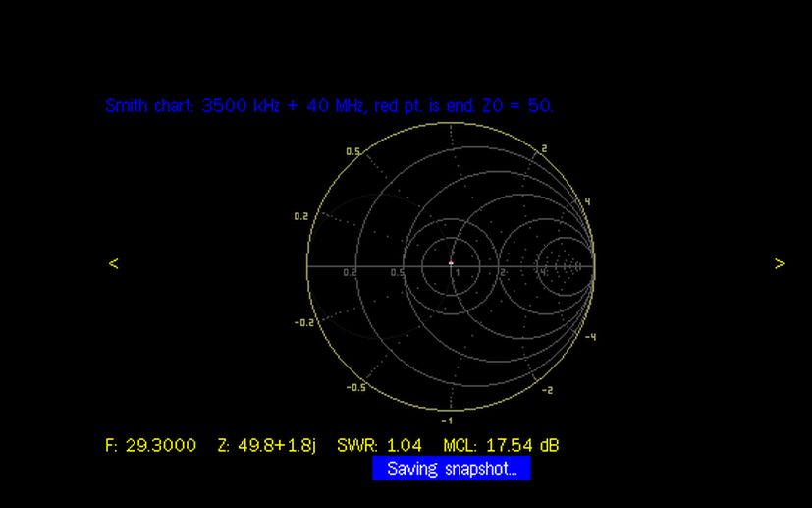Click the 2 reactance label at upper right
This screenshot has height=508, width=812.
click(x=545, y=149)
